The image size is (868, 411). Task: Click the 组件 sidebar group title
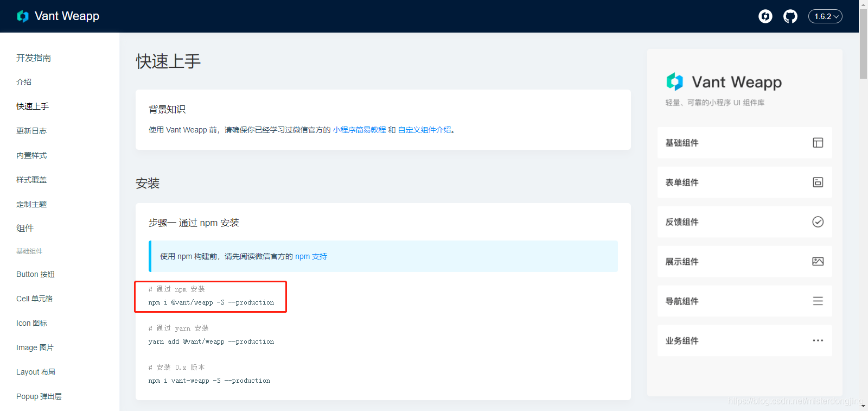(x=25, y=228)
